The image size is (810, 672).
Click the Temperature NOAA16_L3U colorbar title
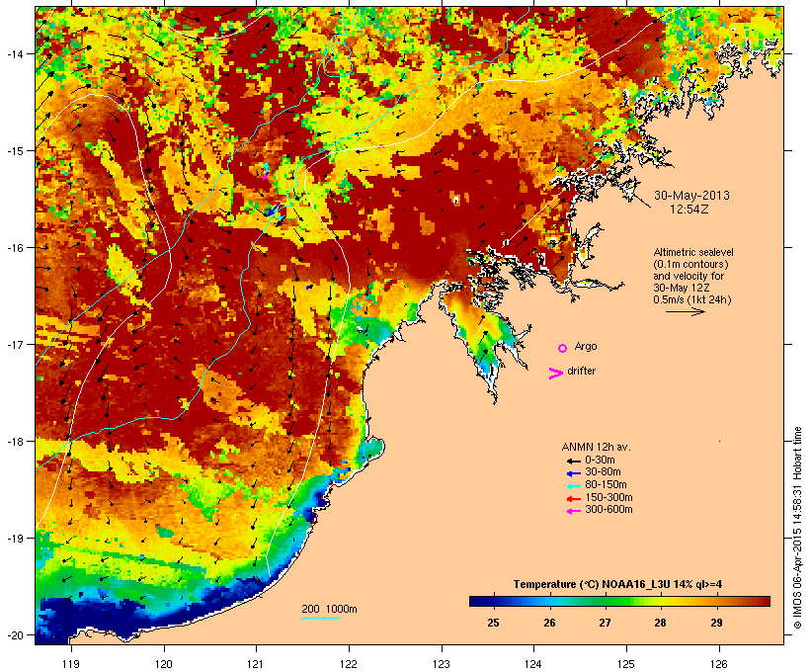coord(617,585)
